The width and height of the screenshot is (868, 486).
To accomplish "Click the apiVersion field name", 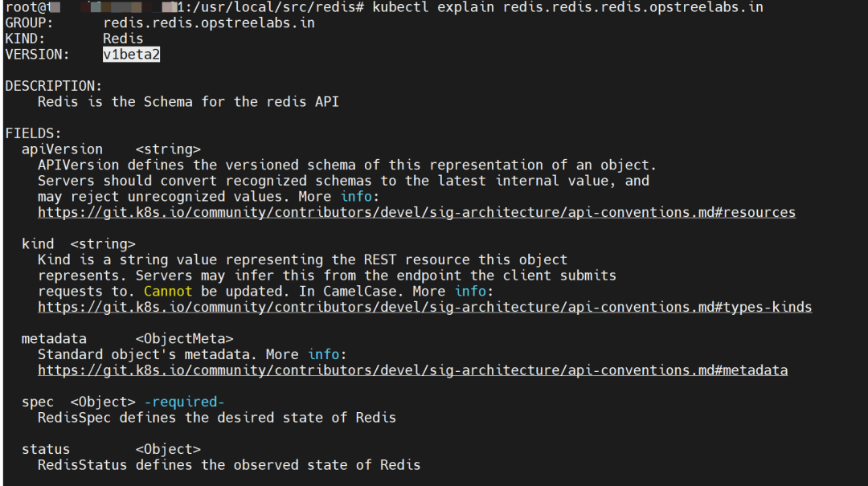I will (x=62, y=149).
